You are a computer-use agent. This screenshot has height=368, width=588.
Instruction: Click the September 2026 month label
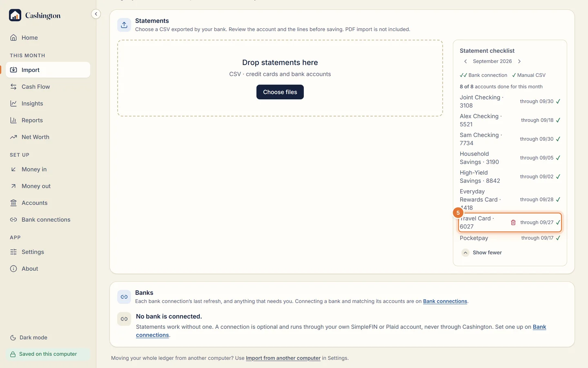[492, 61]
